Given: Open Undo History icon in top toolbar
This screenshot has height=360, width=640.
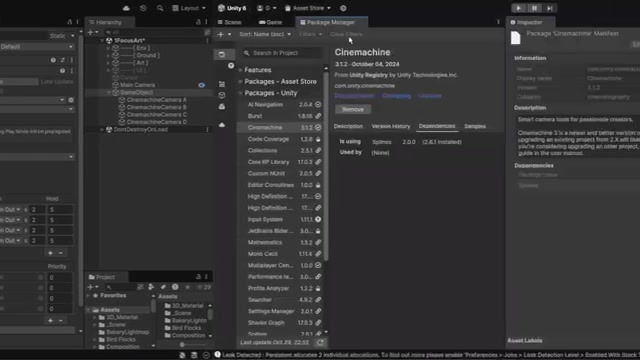Looking at the screenshot, I should pyautogui.click(x=143, y=8).
